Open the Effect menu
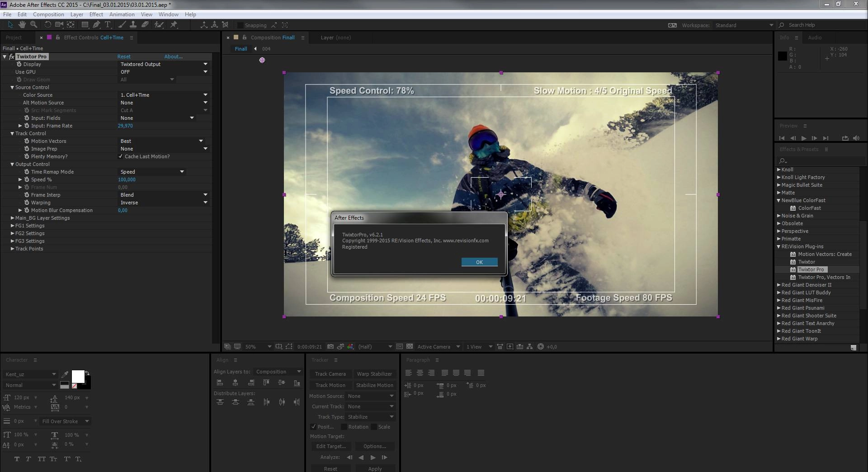 pyautogui.click(x=96, y=14)
